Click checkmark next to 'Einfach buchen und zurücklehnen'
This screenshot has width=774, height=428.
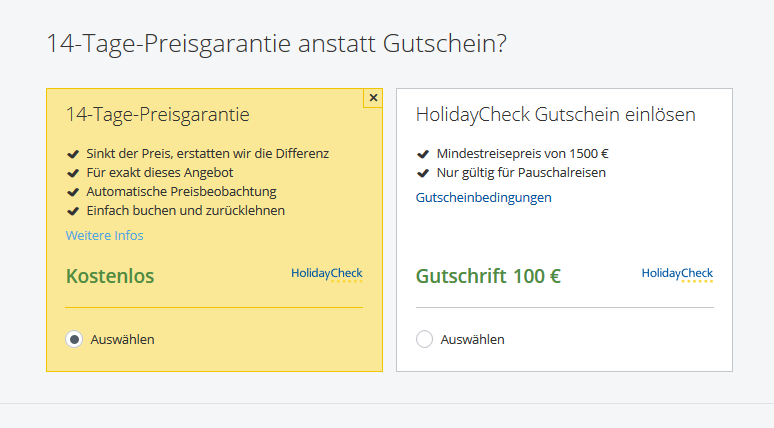point(73,211)
